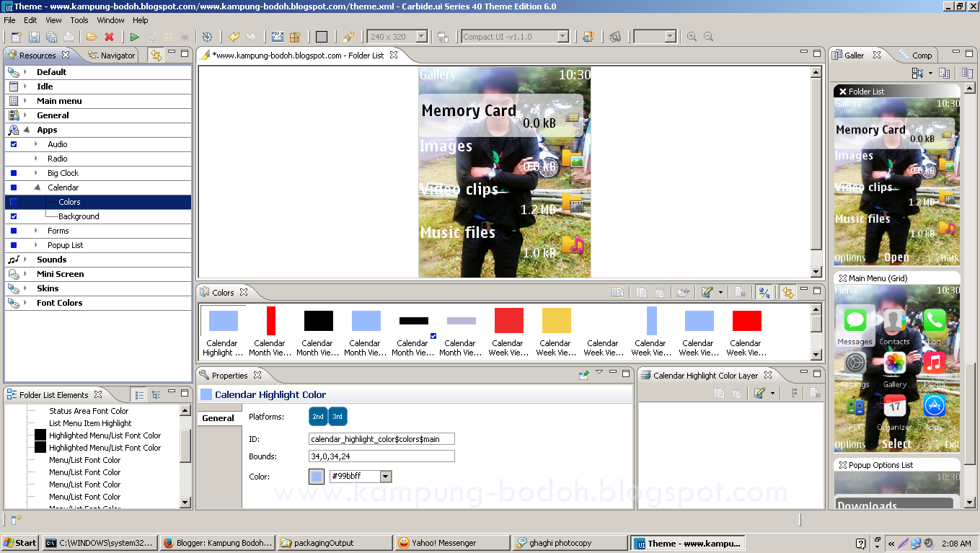The image size is (980, 553).
Task: Click the open perspective icon in status bar
Action: pos(16,519)
